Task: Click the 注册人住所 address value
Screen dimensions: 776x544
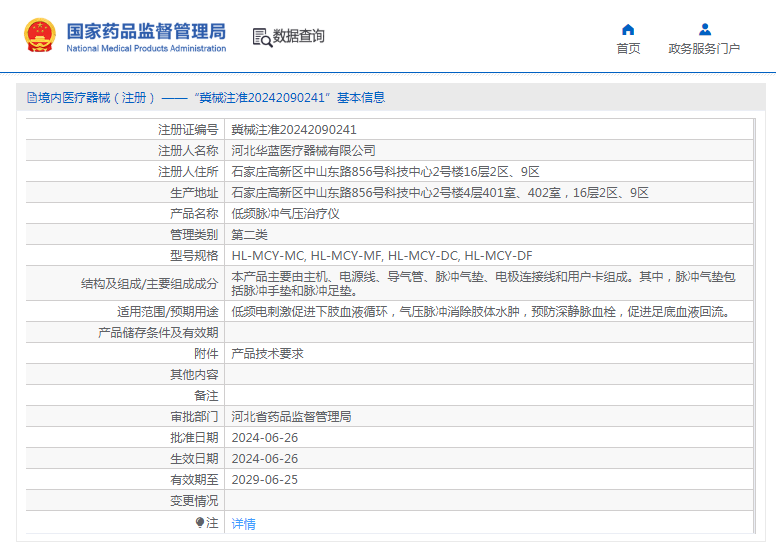Action: [386, 172]
